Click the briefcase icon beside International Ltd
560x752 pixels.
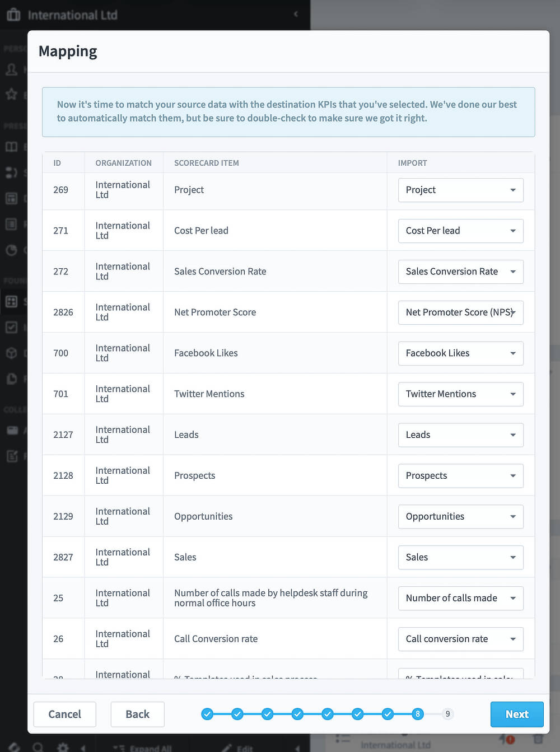tap(13, 15)
